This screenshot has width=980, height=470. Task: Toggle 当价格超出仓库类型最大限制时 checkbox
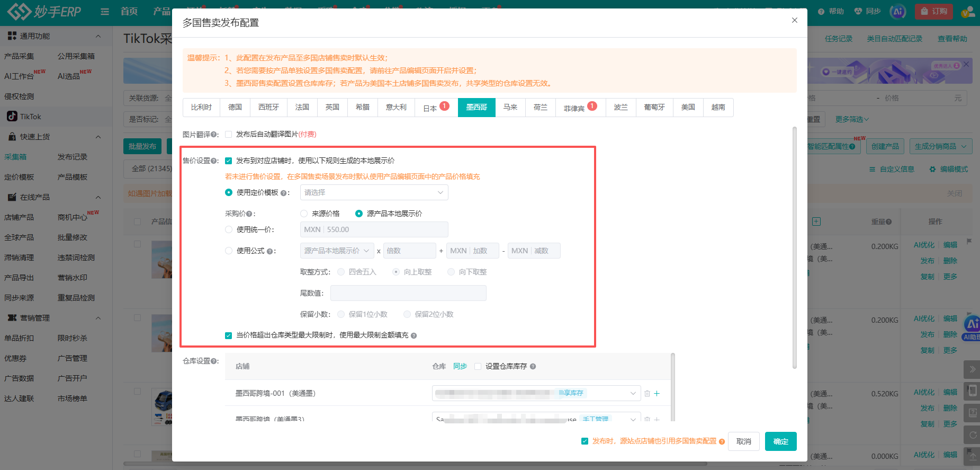click(228, 335)
